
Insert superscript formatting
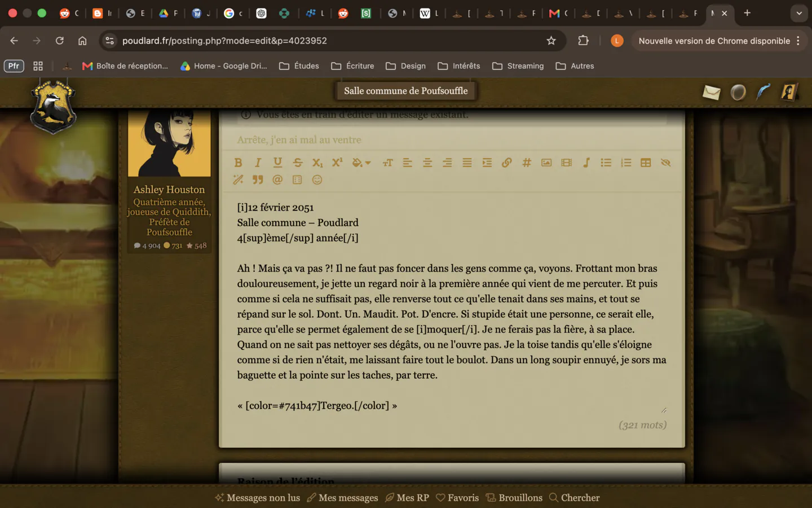point(337,163)
